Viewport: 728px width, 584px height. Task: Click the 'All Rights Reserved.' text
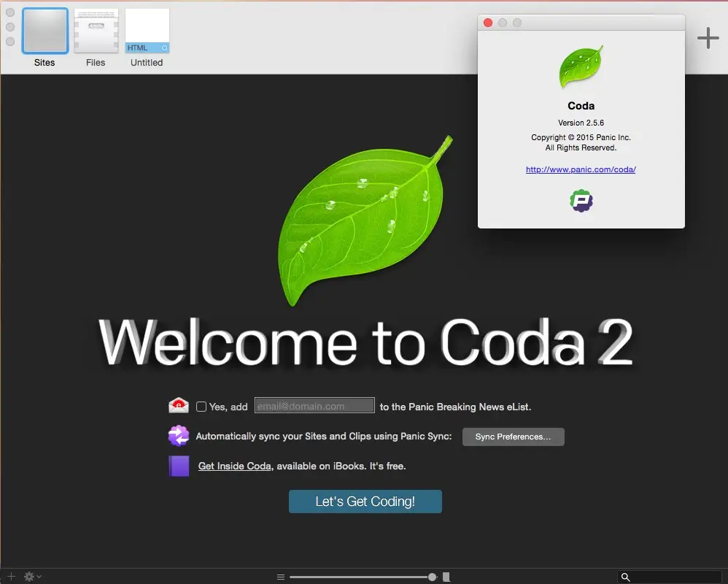(581, 147)
